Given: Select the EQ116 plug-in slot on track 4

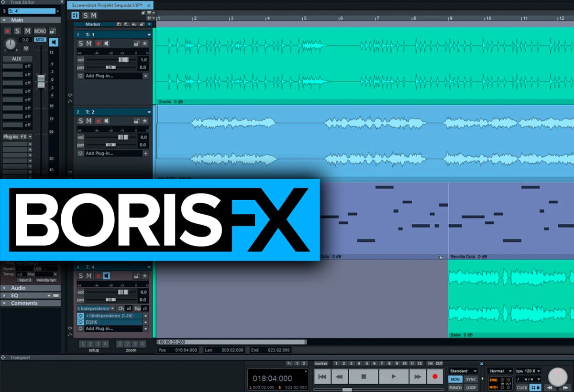Looking at the screenshot, I should click(110, 322).
